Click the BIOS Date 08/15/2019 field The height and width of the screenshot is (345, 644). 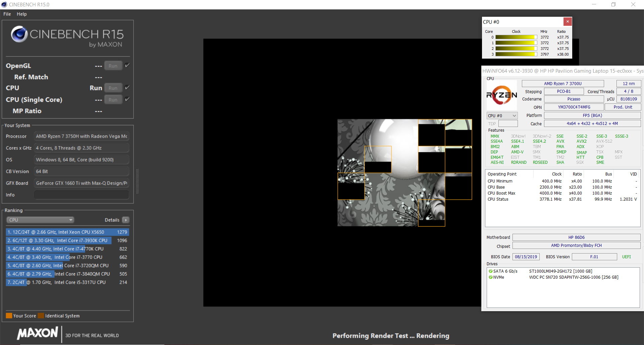pos(526,257)
